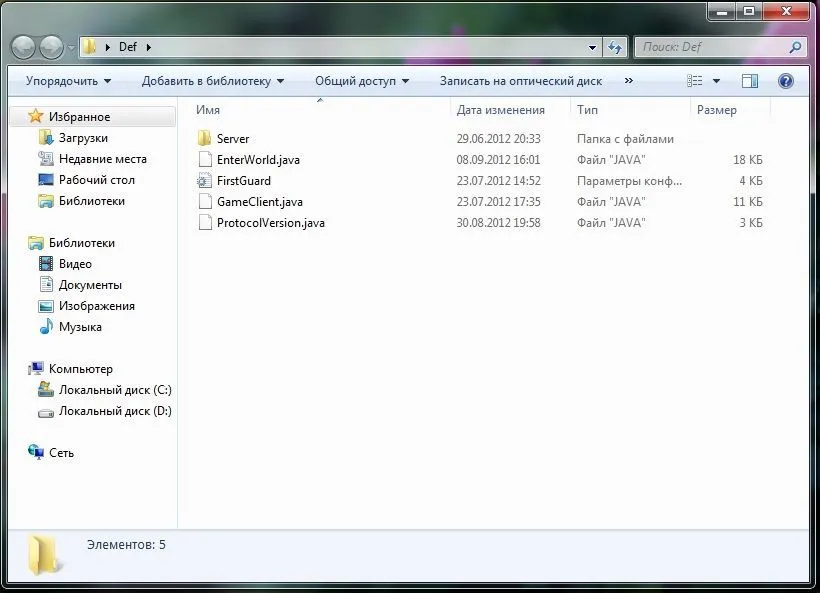Show more toolbar commands chevron
Image resolution: width=820 pixels, height=593 pixels.
pyautogui.click(x=629, y=81)
